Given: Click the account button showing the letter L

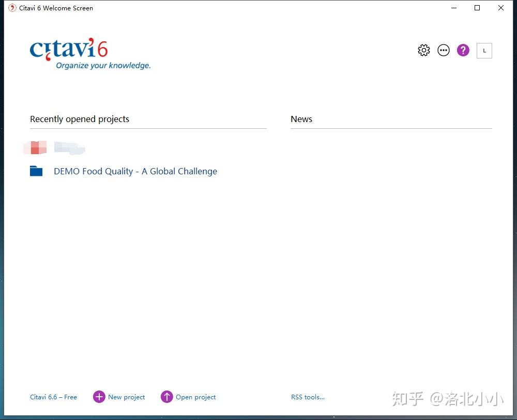Looking at the screenshot, I should [484, 50].
